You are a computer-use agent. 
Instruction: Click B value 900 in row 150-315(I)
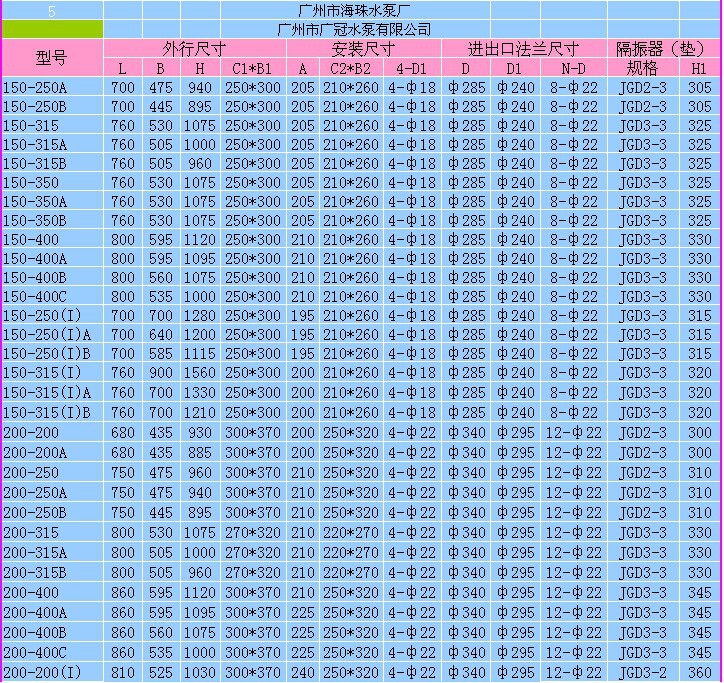pos(161,372)
